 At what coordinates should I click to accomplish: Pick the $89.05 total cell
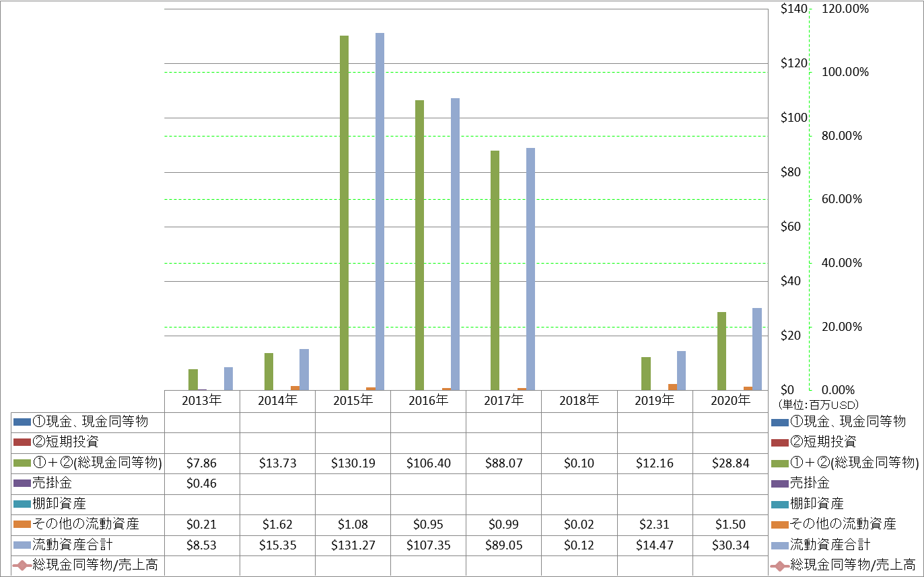pyautogui.click(x=504, y=545)
